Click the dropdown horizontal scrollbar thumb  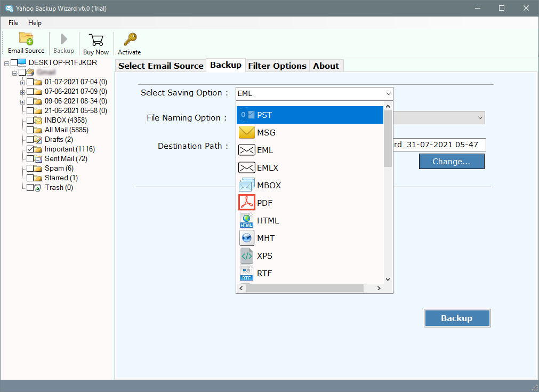point(304,288)
